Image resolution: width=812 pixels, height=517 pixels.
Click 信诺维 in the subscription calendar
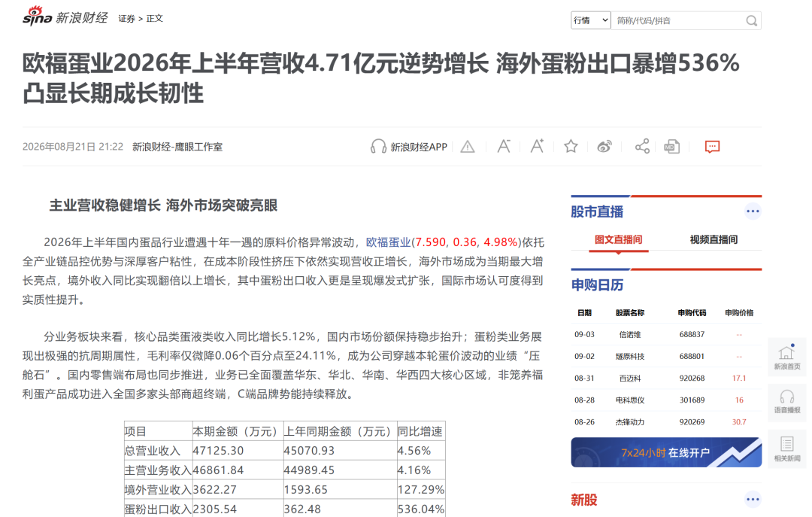(x=630, y=334)
